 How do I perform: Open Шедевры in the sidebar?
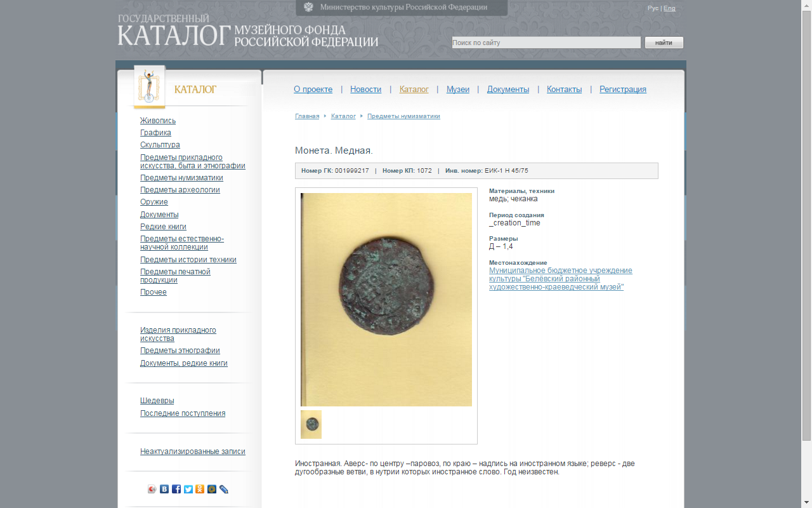coord(157,401)
